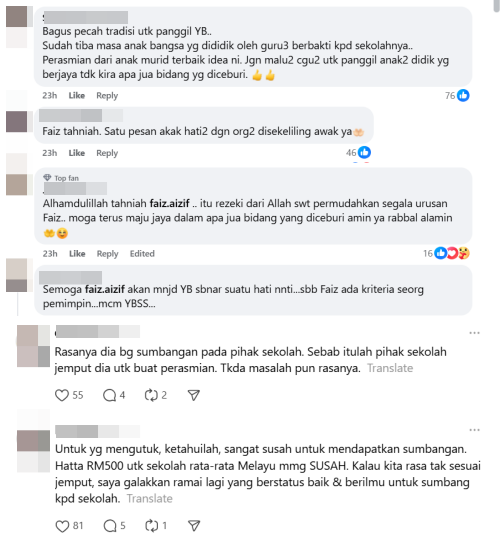
Task: Reply to the 'Faiz tahniah' comment
Action: 107,153
